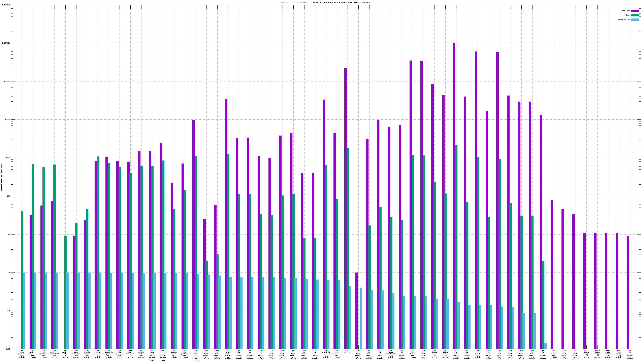The width and height of the screenshot is (644, 362).
Task: Click the RBL Statistics chart title
Action: click(x=325, y=2)
